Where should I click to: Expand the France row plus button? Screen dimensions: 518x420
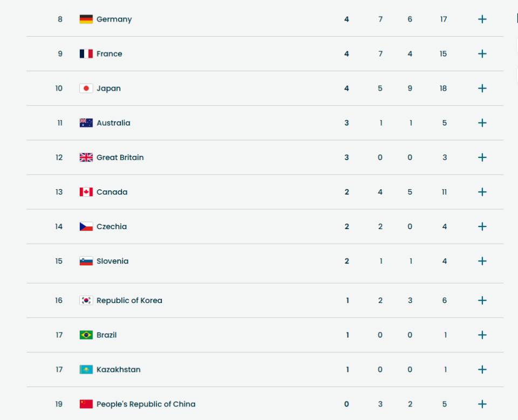(x=482, y=54)
